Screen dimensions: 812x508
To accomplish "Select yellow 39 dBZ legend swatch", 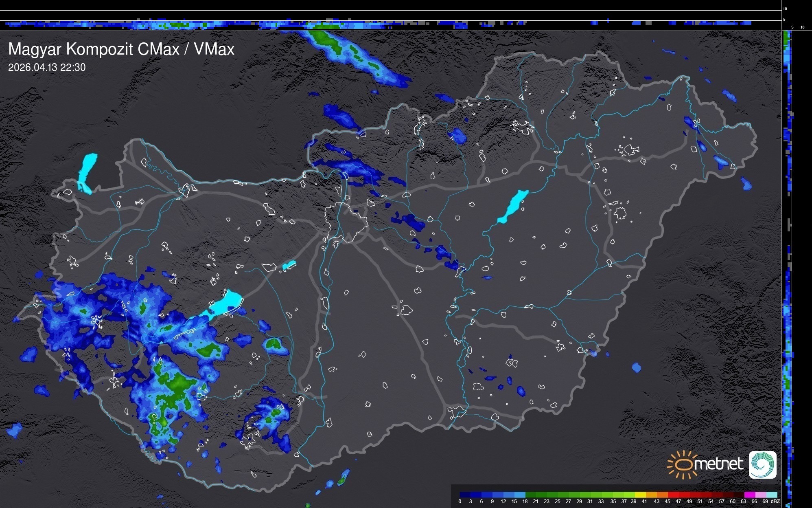I will 640,495.
